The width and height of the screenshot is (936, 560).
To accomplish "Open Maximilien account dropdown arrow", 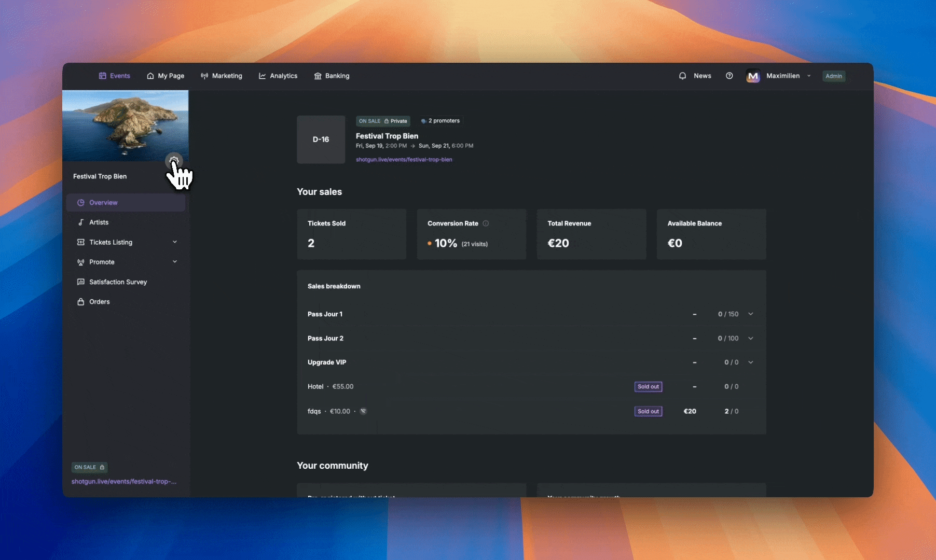I will pos(809,76).
